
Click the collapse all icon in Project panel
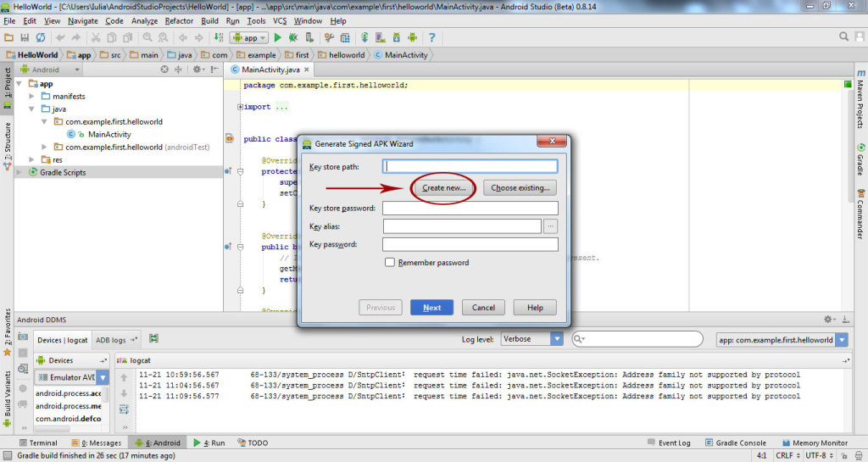[x=178, y=70]
